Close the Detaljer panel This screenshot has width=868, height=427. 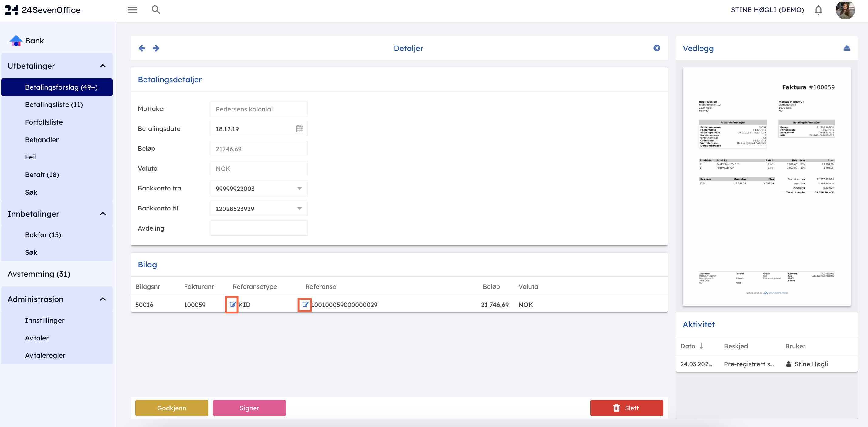tap(657, 48)
